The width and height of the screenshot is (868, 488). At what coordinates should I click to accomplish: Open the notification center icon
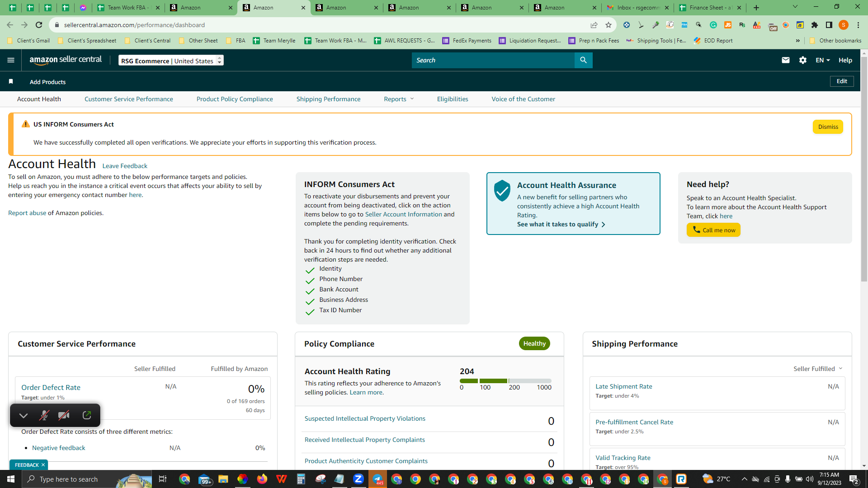[854, 479]
